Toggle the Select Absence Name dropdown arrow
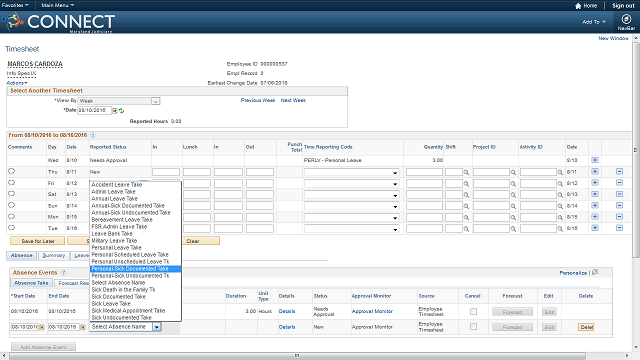 [x=157, y=327]
